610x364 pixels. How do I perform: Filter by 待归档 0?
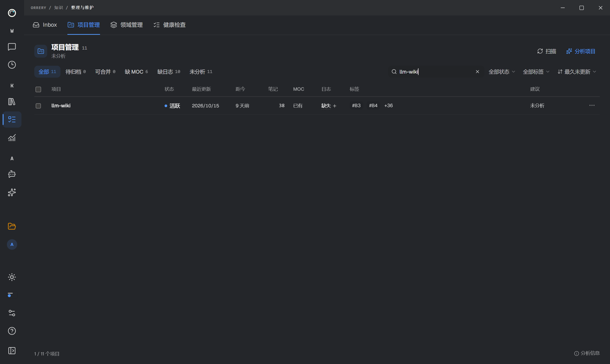point(76,72)
